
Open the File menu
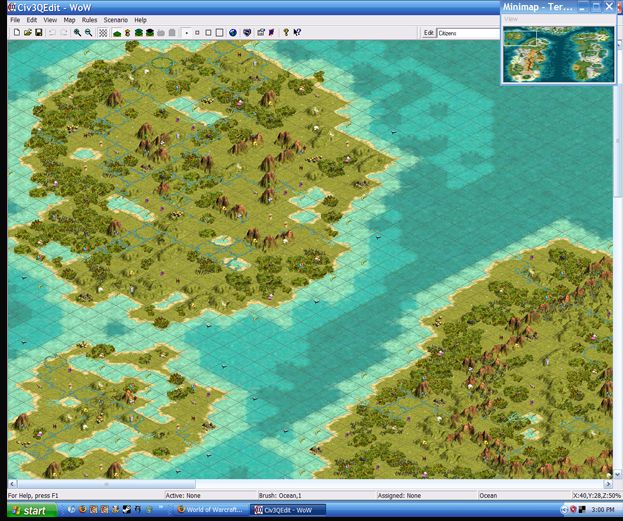(x=15, y=20)
